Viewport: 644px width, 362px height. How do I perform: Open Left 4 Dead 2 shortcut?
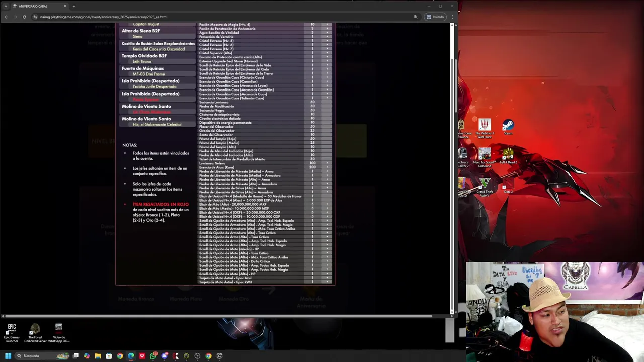pyautogui.click(x=508, y=156)
